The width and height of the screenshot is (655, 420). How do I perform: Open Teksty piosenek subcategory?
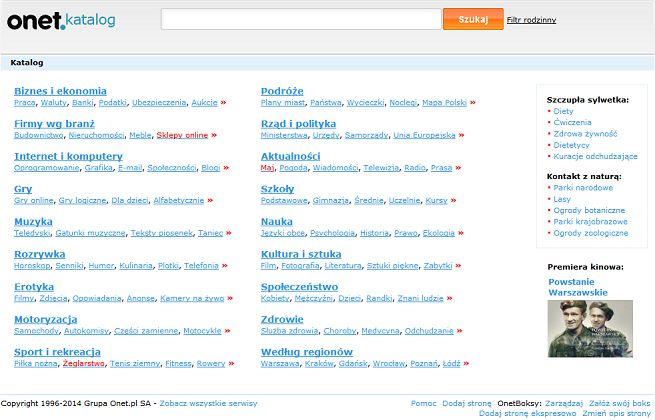(162, 233)
